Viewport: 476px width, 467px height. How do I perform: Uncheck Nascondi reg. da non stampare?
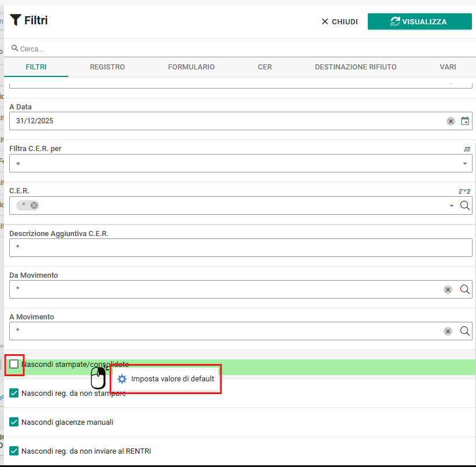point(14,393)
